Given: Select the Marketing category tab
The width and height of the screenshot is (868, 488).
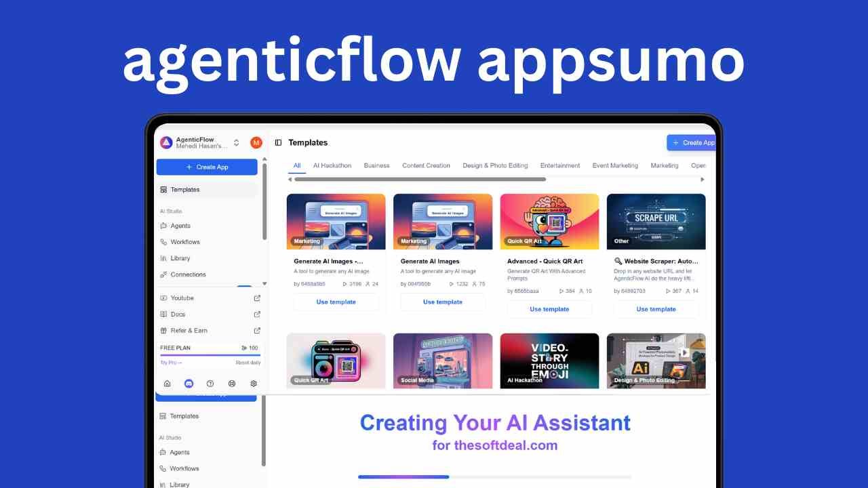Looking at the screenshot, I should (665, 165).
